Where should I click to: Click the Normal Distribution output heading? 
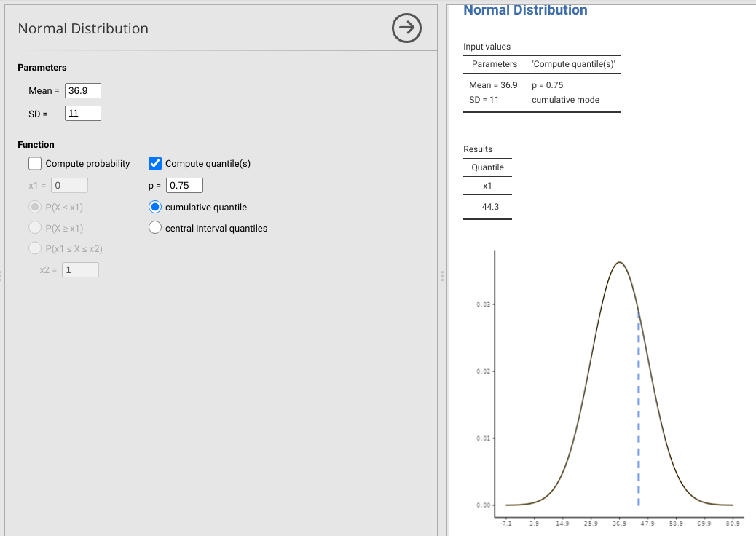pos(525,10)
